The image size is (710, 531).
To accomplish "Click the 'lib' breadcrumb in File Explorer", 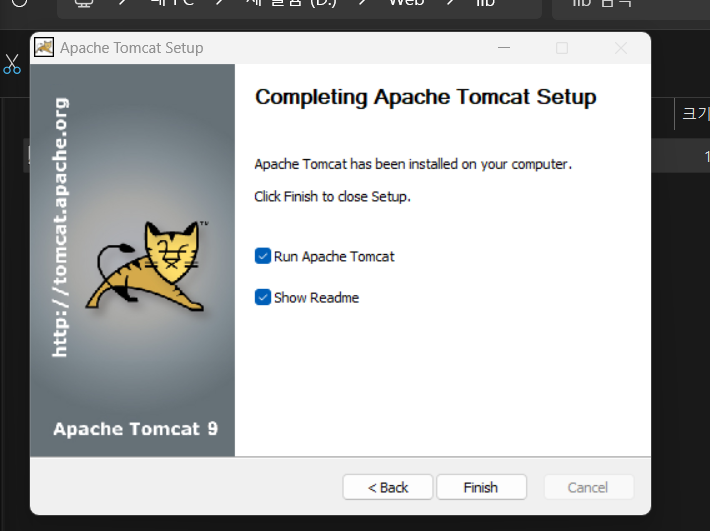I will click(485, 3).
